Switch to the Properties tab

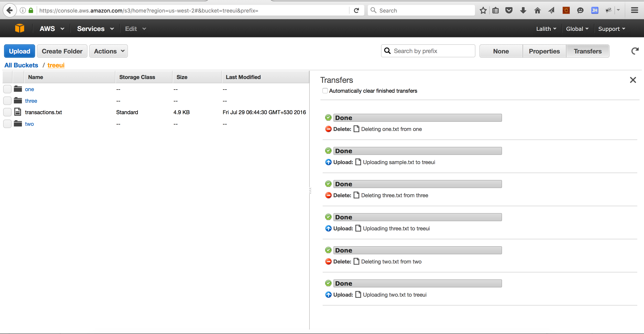pyautogui.click(x=544, y=51)
